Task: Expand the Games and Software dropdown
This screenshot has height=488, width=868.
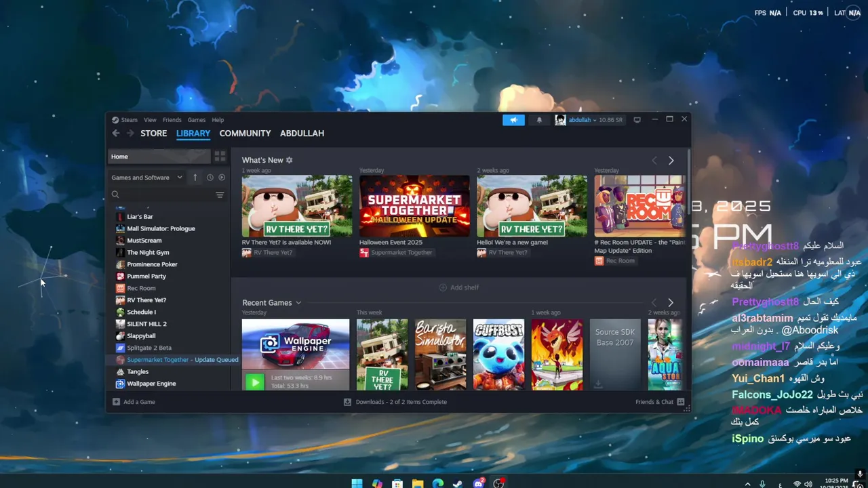Action: pyautogui.click(x=147, y=178)
